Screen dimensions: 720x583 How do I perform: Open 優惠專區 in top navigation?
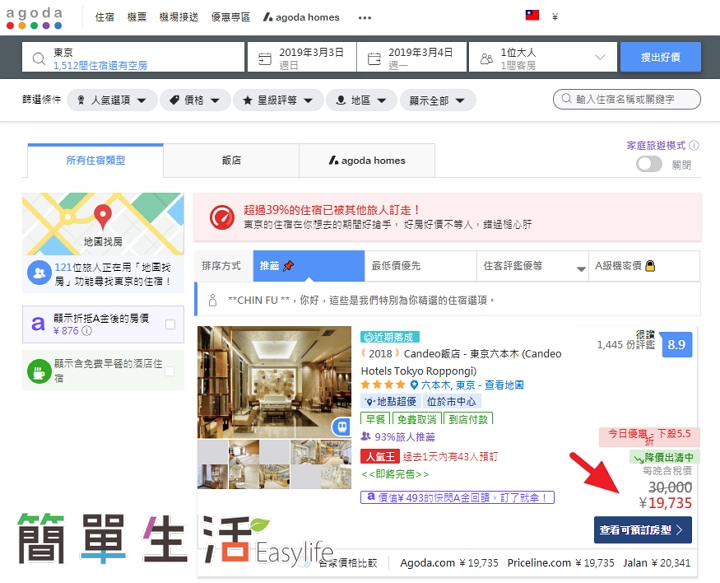(x=231, y=17)
